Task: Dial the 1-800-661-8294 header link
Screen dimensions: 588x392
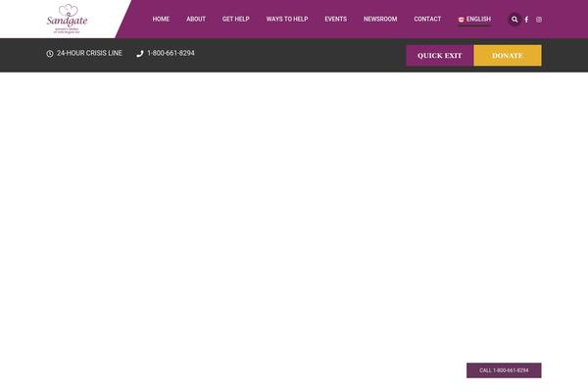Action: (171, 53)
